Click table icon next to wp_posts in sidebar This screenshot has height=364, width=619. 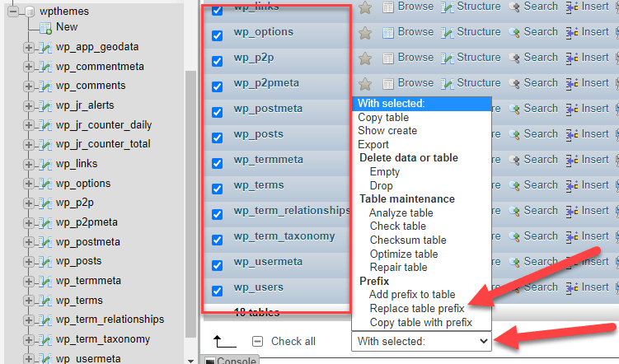[x=45, y=262]
